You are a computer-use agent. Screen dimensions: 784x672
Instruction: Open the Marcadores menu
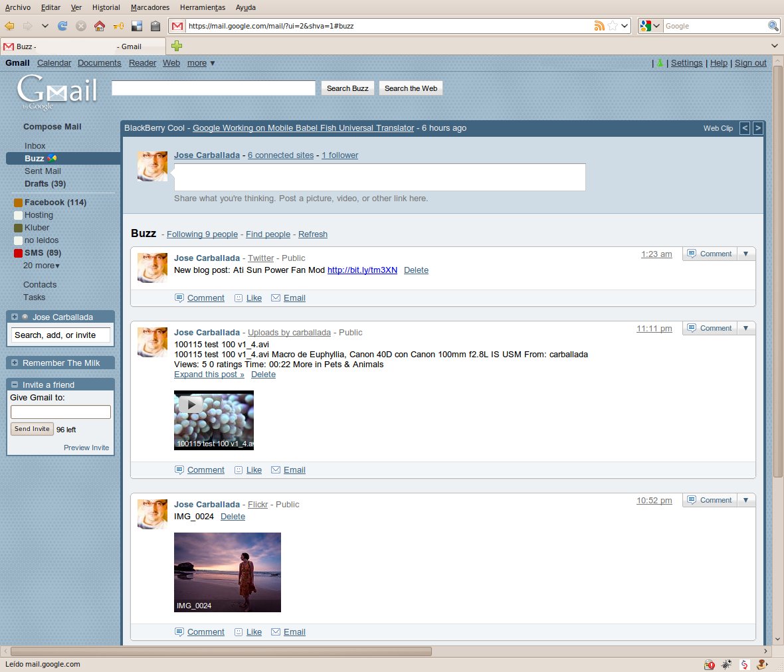click(x=150, y=7)
